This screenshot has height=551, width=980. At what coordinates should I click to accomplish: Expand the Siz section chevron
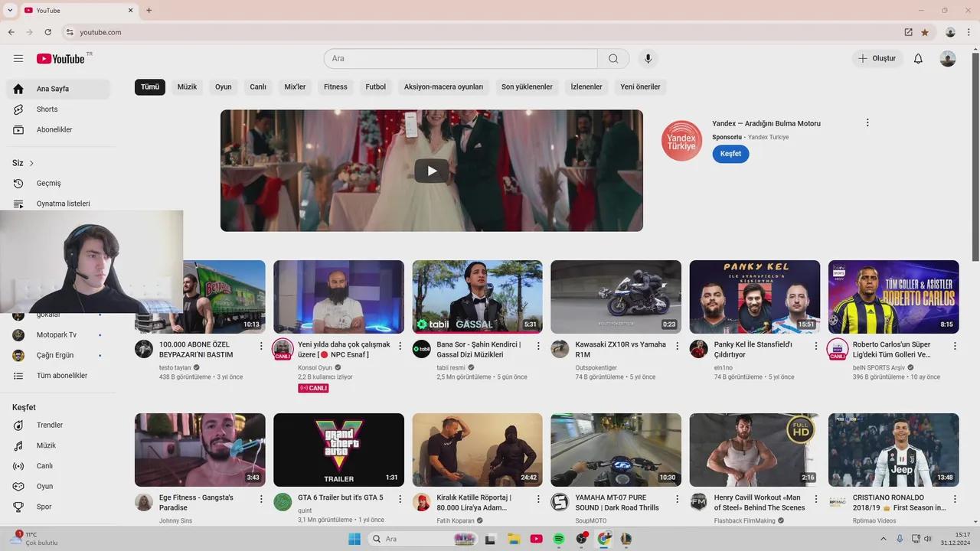31,164
